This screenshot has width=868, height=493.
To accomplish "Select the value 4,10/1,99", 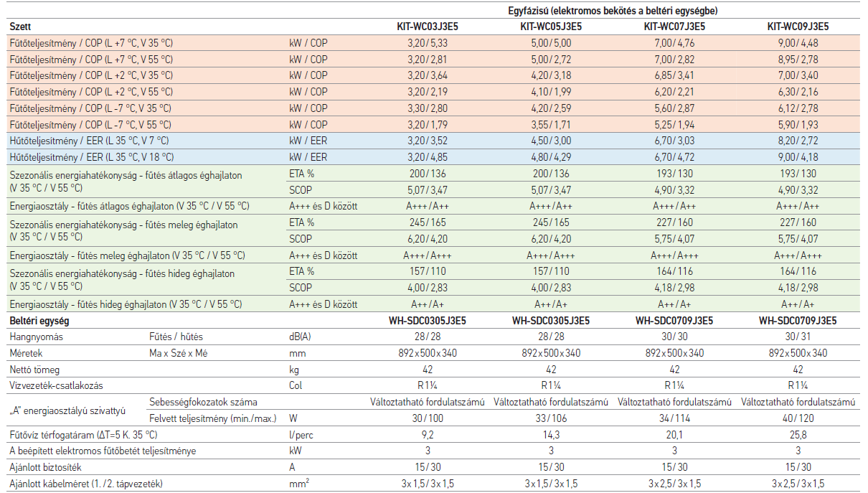I will (x=551, y=92).
